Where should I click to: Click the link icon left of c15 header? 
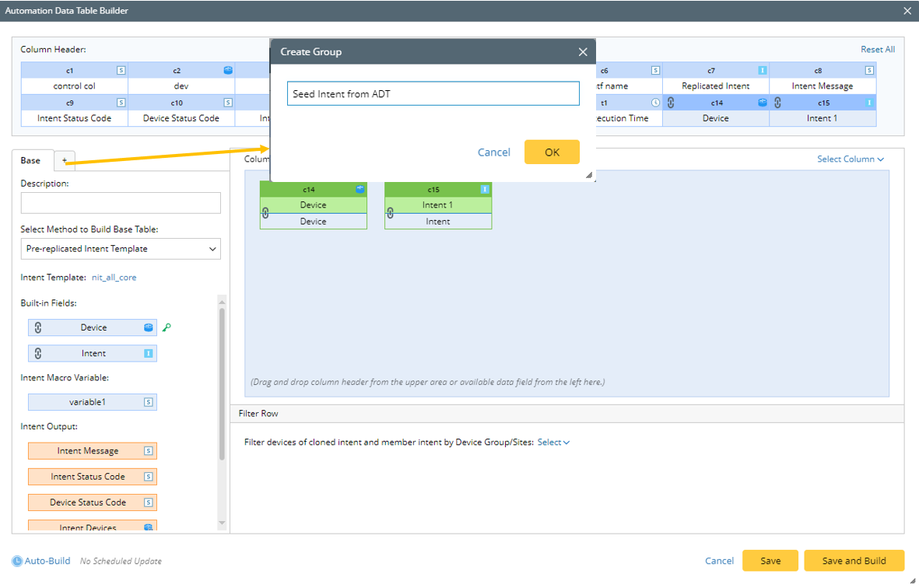(x=777, y=103)
